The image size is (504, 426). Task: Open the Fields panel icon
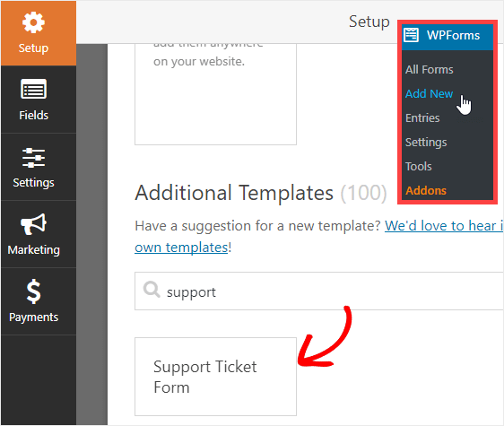pyautogui.click(x=33, y=89)
